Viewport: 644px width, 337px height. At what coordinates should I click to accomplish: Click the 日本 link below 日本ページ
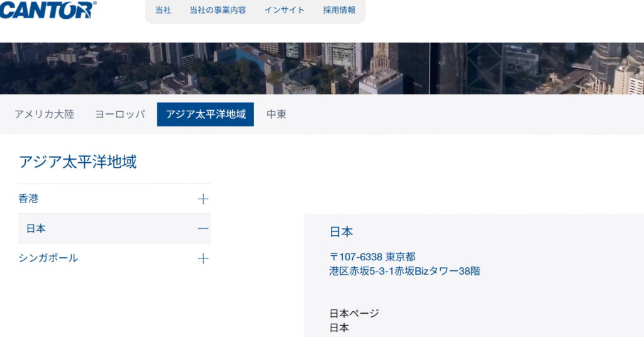click(x=339, y=328)
